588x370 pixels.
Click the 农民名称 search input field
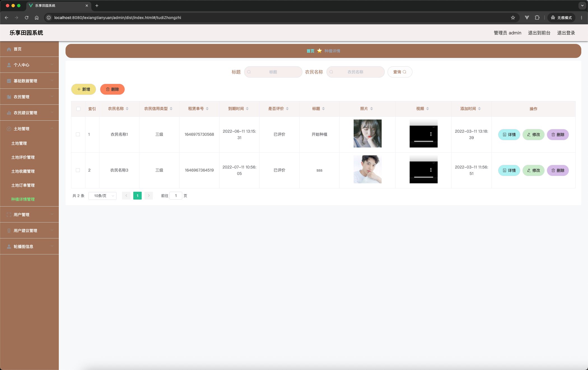tap(355, 72)
